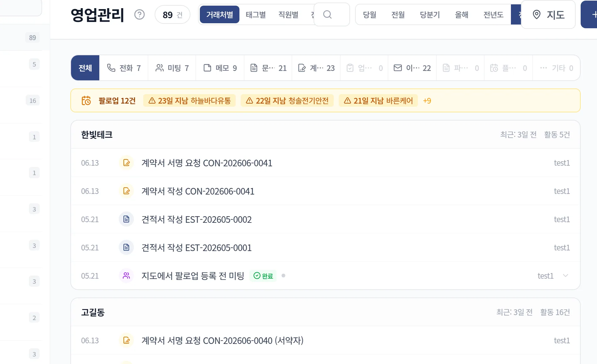The width and height of the screenshot is (597, 364).
Task: Click the memo page icon
Action: [207, 68]
